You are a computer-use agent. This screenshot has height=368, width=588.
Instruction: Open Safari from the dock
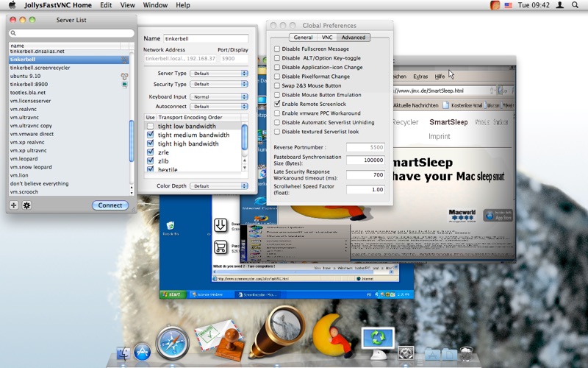point(172,343)
